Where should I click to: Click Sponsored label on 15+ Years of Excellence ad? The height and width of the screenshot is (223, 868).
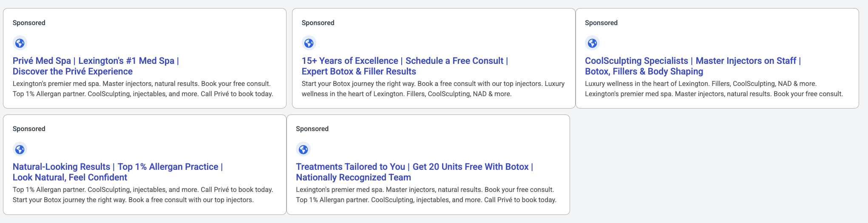coord(318,23)
